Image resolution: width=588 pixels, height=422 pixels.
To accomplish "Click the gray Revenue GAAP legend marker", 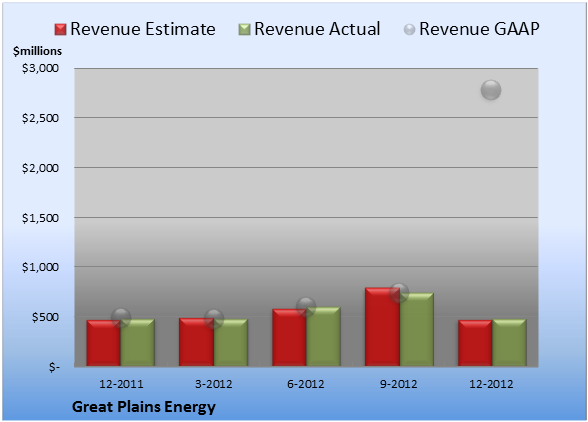I will click(409, 29).
